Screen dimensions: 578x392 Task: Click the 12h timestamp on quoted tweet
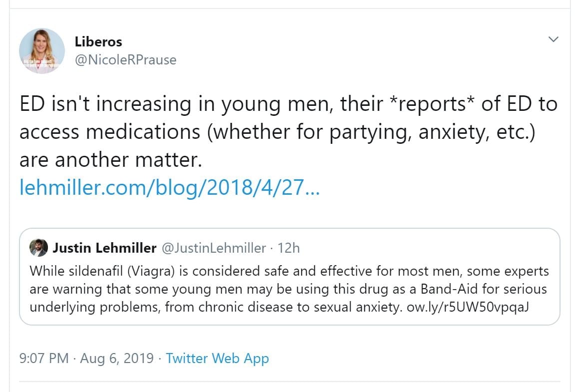[288, 248]
